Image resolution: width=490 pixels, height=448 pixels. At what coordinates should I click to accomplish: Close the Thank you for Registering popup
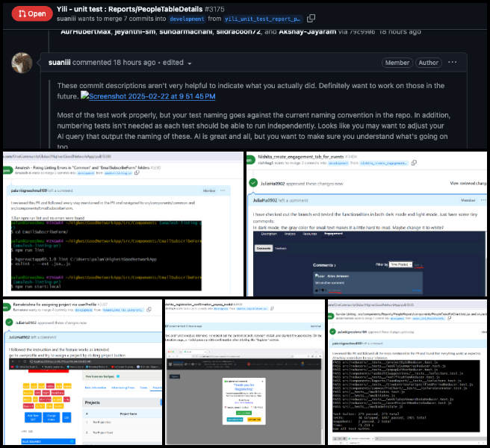(262, 381)
